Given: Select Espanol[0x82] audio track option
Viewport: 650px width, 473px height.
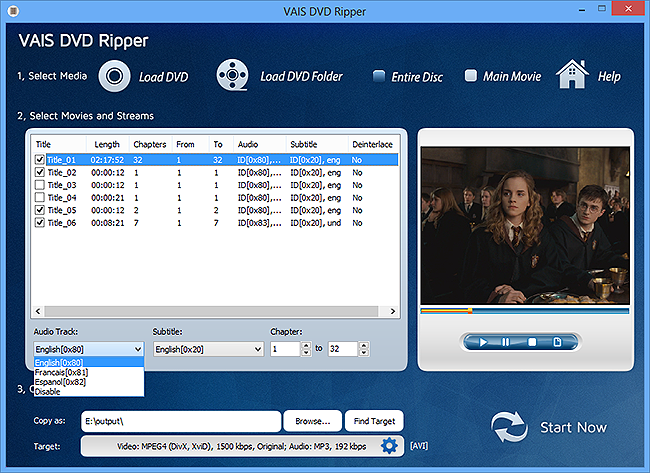Looking at the screenshot, I should [x=89, y=382].
